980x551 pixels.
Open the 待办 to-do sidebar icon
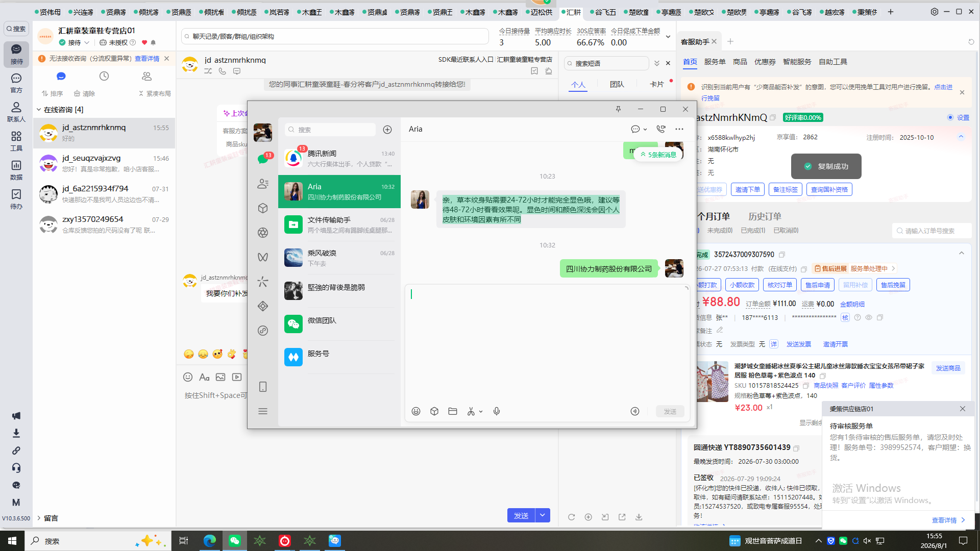click(x=16, y=199)
